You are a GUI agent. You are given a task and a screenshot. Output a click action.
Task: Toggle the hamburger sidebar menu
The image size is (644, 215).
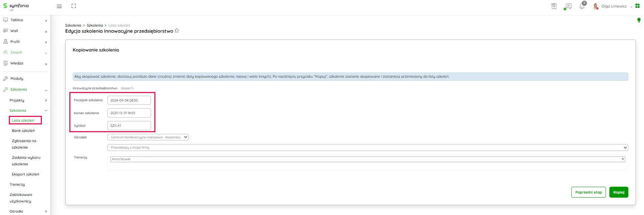(59, 6)
